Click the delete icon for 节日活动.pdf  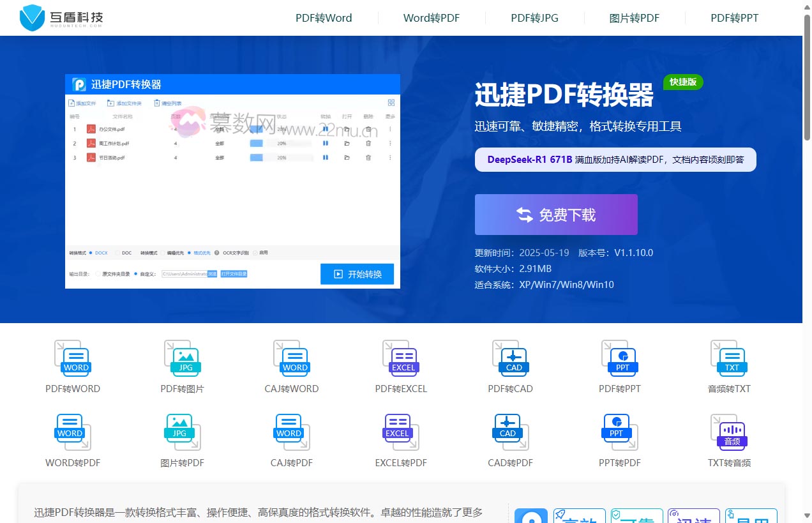(x=368, y=157)
